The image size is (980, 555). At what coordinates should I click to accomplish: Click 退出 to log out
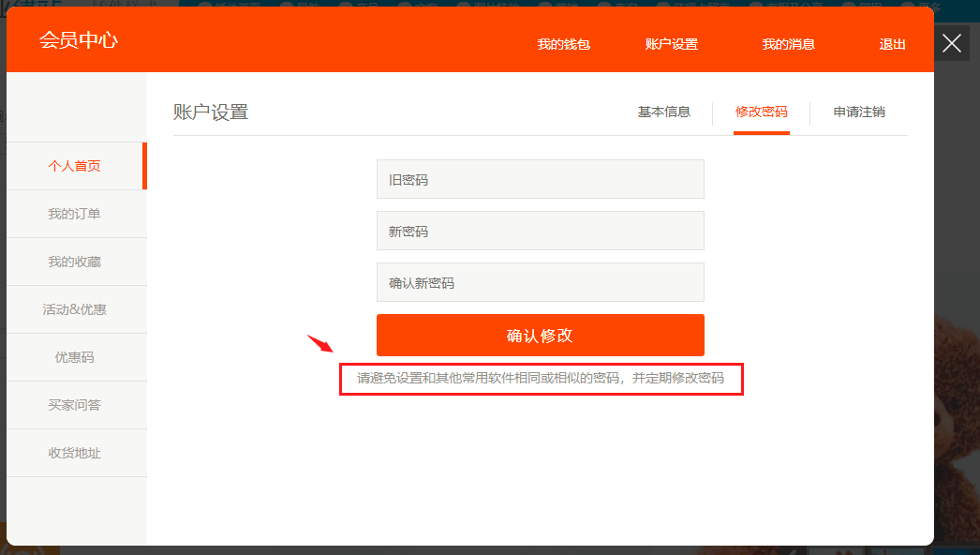tap(892, 44)
